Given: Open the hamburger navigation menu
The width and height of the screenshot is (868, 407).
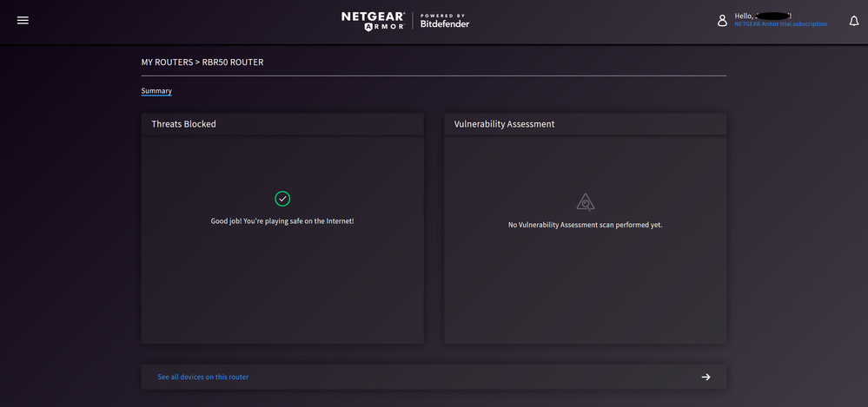Looking at the screenshot, I should [x=23, y=21].
